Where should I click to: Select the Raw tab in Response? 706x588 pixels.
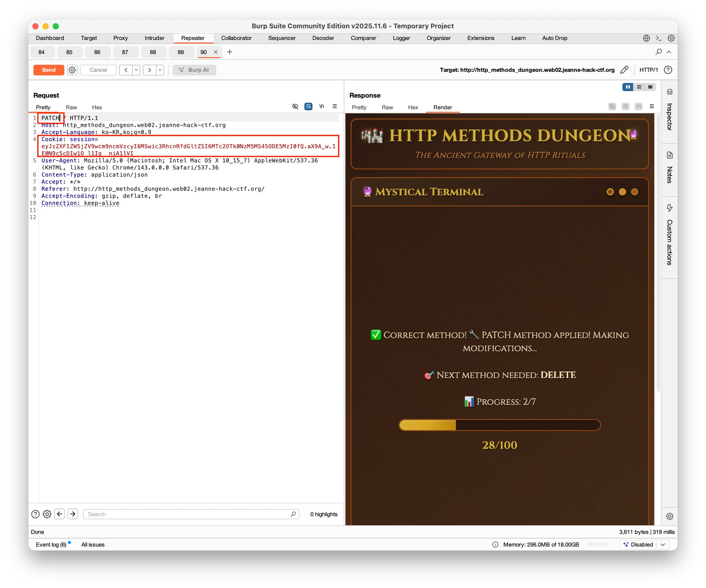[x=387, y=107]
